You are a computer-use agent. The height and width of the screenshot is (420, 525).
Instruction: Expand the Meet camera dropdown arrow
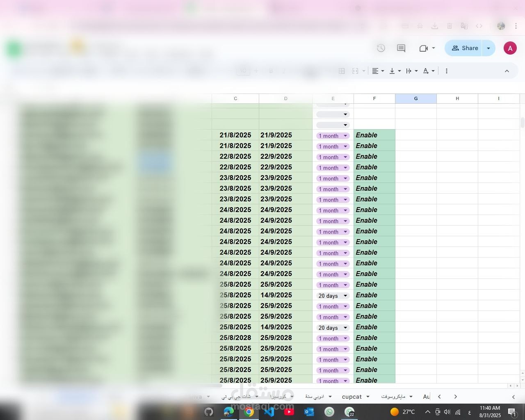[434, 48]
